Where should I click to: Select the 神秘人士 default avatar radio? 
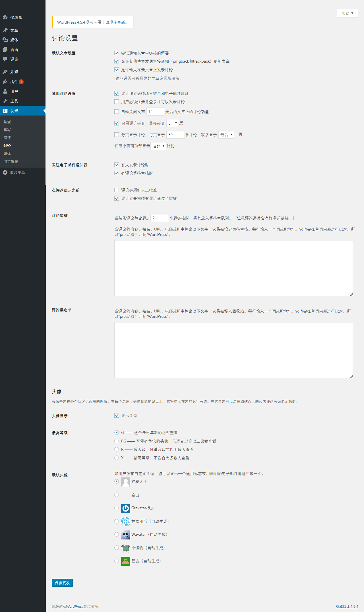pos(117,481)
